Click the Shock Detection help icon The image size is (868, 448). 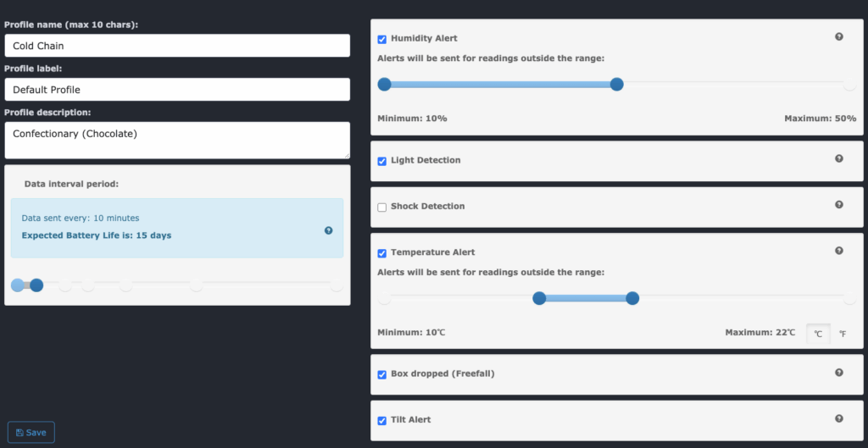coord(839,204)
